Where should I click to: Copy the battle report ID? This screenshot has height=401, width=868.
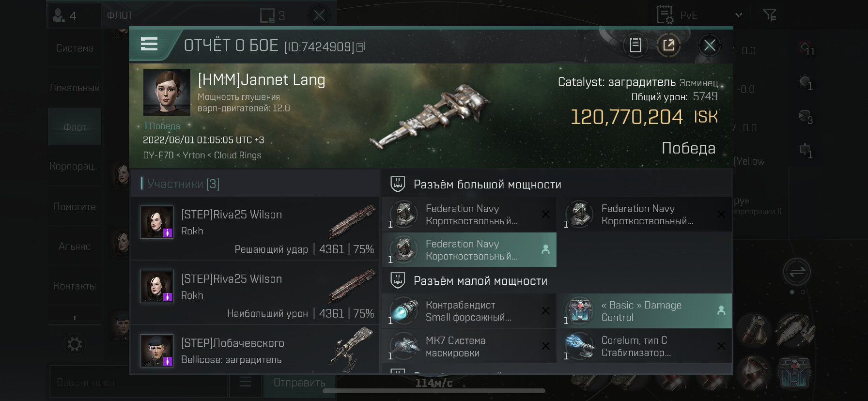360,47
